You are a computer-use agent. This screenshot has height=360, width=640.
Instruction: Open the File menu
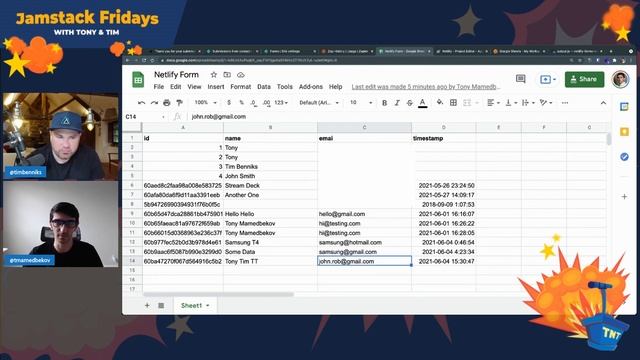click(158, 87)
